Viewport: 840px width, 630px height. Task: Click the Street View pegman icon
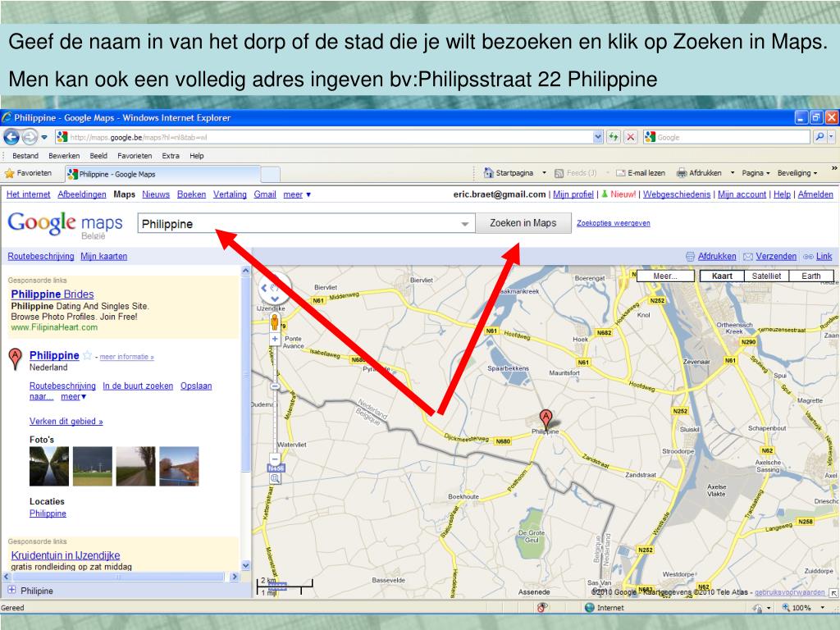[x=275, y=322]
